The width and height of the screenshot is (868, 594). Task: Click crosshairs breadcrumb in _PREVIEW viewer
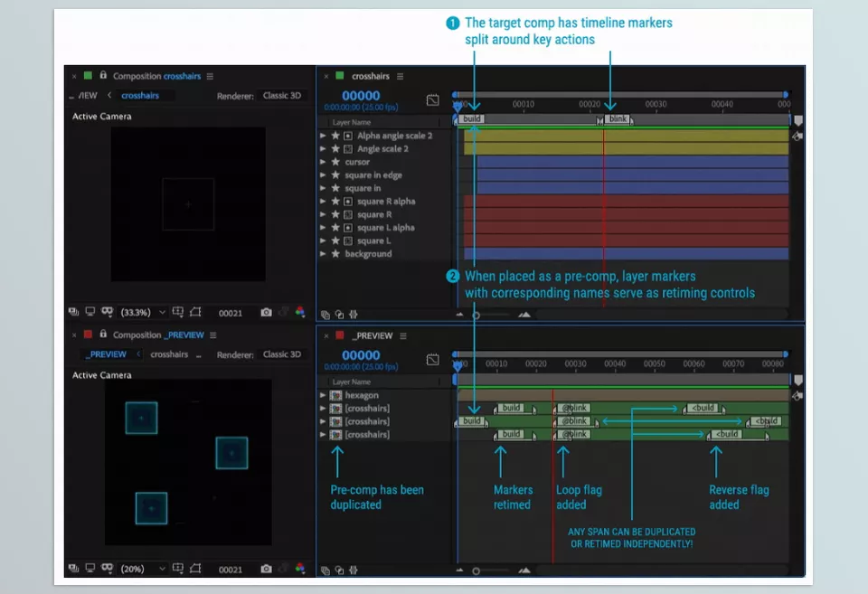tap(169, 354)
